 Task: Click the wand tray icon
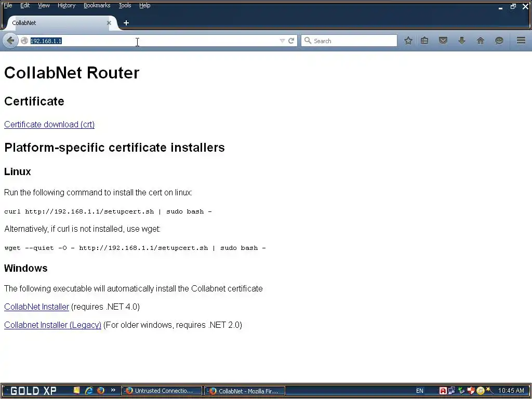point(489,391)
